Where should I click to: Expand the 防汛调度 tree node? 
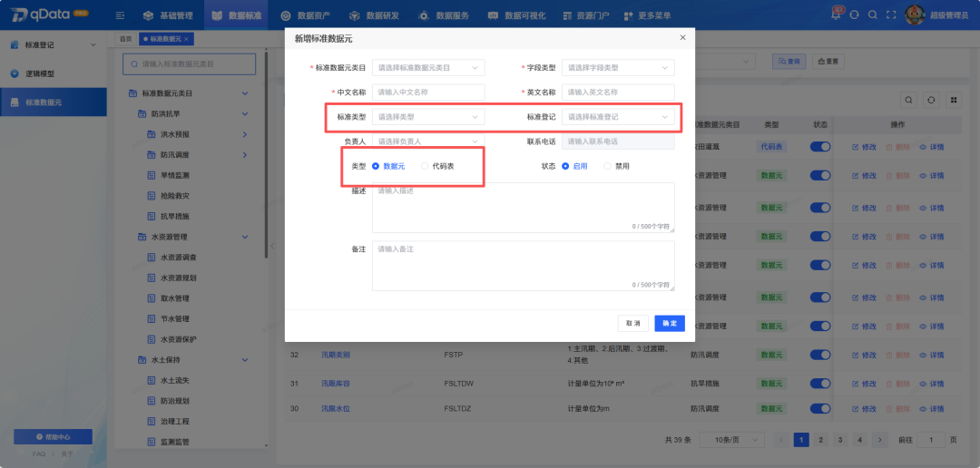pos(244,155)
